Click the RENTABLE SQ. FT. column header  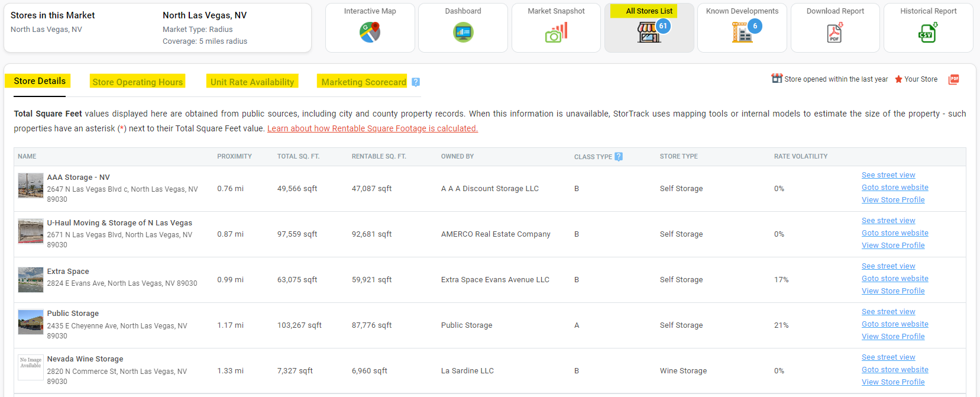[x=379, y=157]
